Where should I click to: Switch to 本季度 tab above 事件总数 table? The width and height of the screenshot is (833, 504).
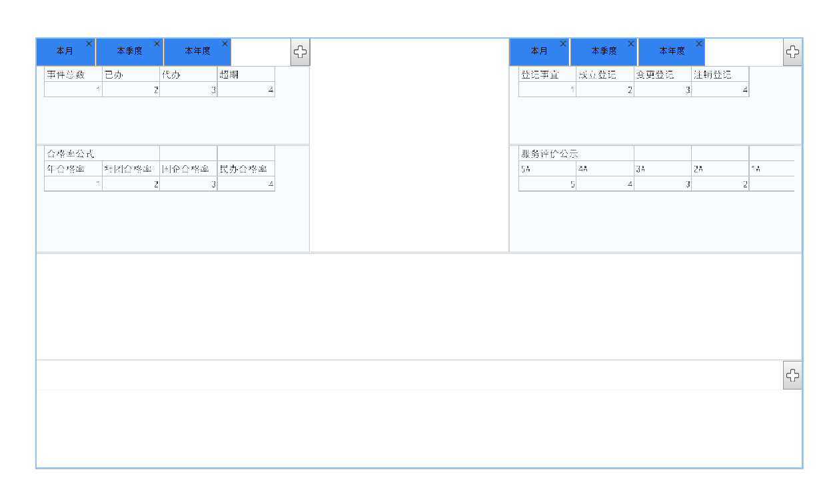130,51
